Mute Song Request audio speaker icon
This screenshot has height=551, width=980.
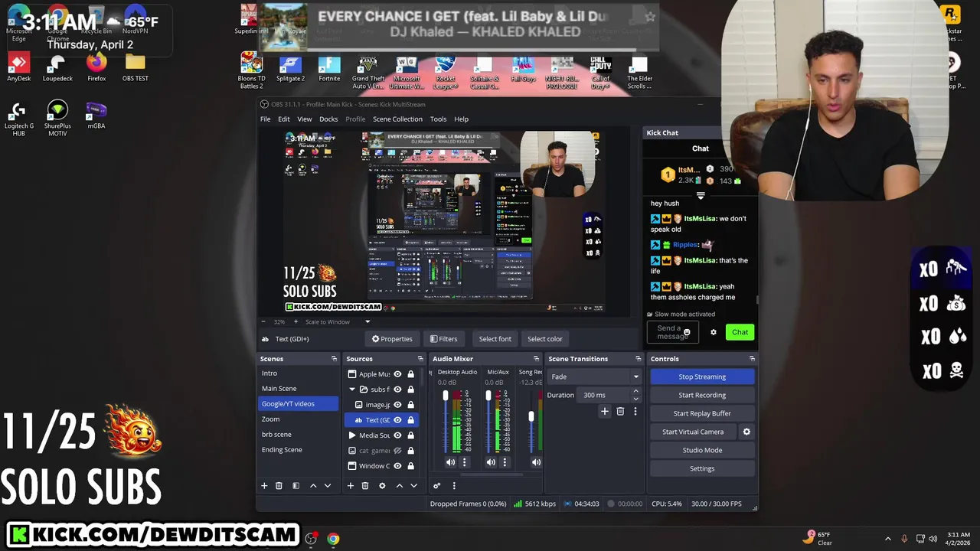click(536, 462)
